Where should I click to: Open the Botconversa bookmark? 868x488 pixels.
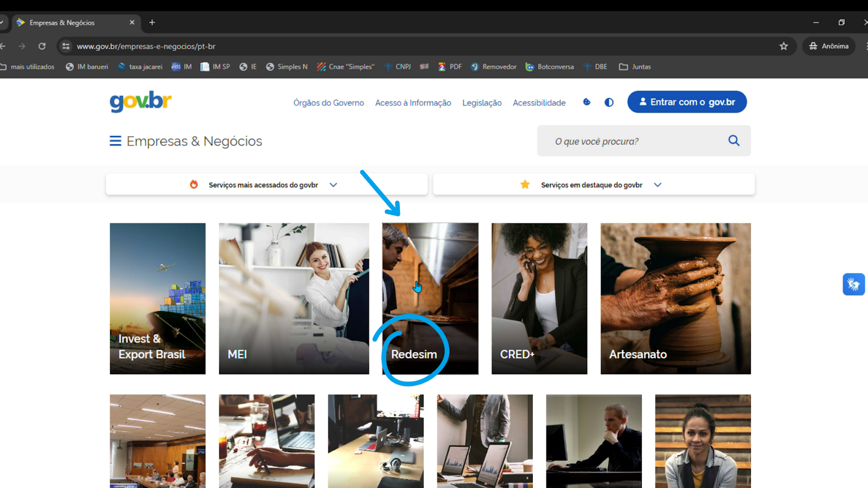tap(550, 67)
